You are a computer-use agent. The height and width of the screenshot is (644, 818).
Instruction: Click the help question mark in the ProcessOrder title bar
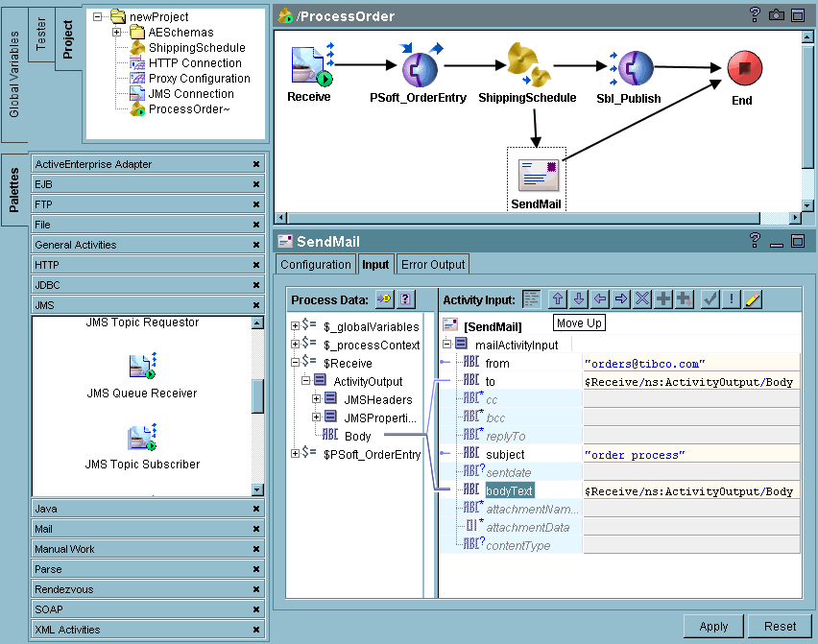pyautogui.click(x=755, y=15)
